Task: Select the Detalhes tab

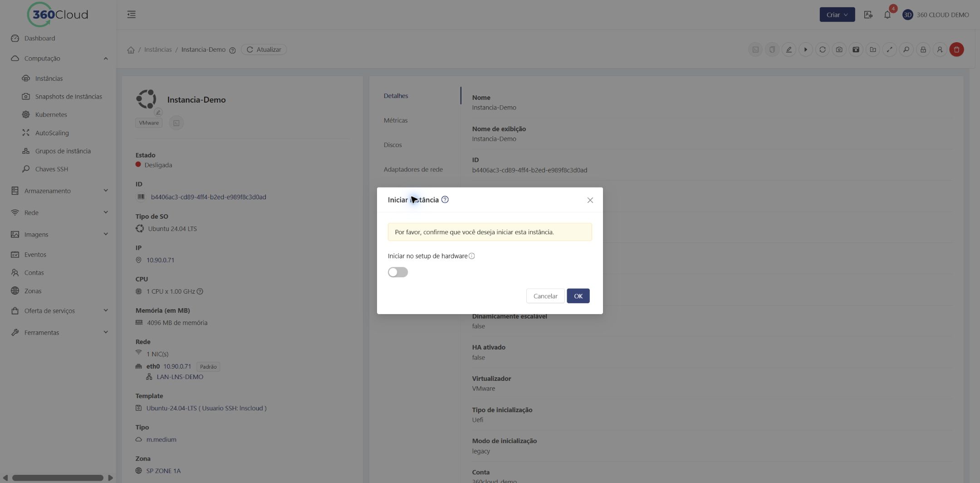Action: pyautogui.click(x=396, y=96)
